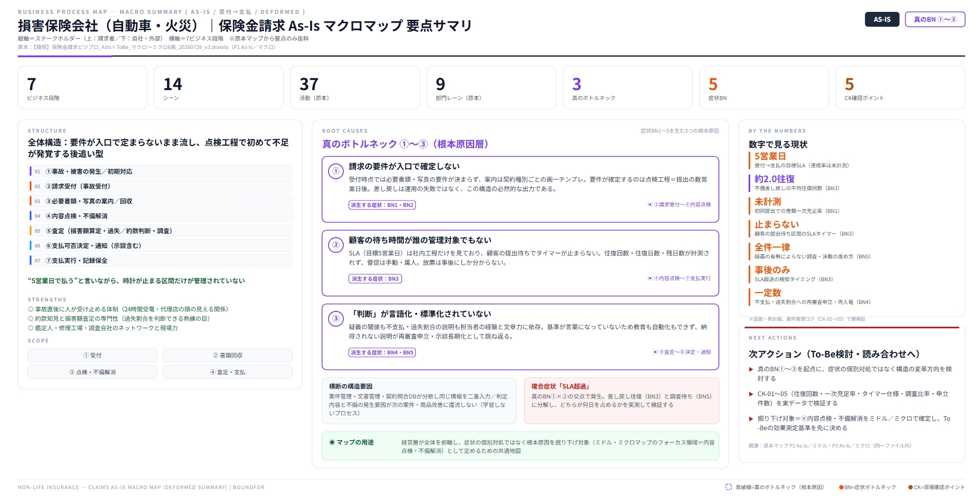Click the 派生する症状：BN3 tag
980x499 pixels.
[x=375, y=279]
